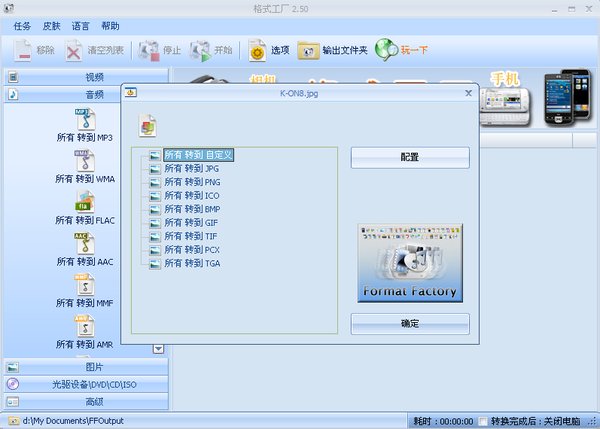Select 所有 转到 BMP text
This screenshot has height=429, width=600.
pyautogui.click(x=192, y=210)
